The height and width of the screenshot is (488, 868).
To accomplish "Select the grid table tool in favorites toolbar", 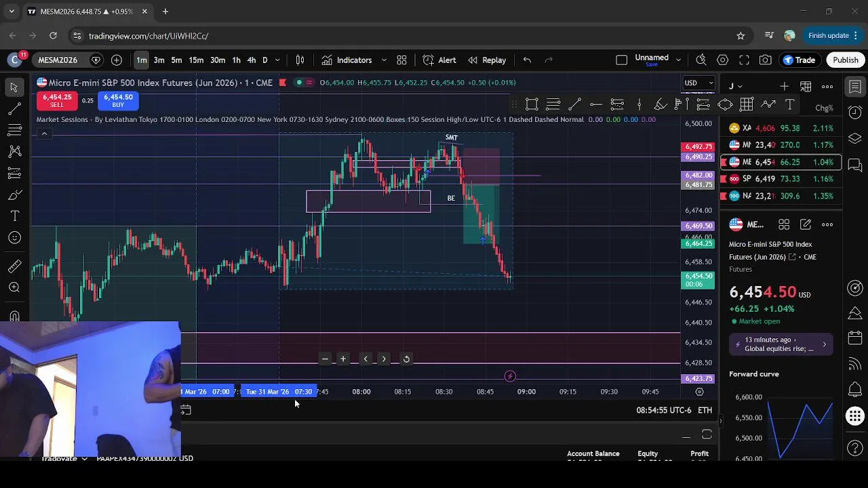I will point(747,104).
